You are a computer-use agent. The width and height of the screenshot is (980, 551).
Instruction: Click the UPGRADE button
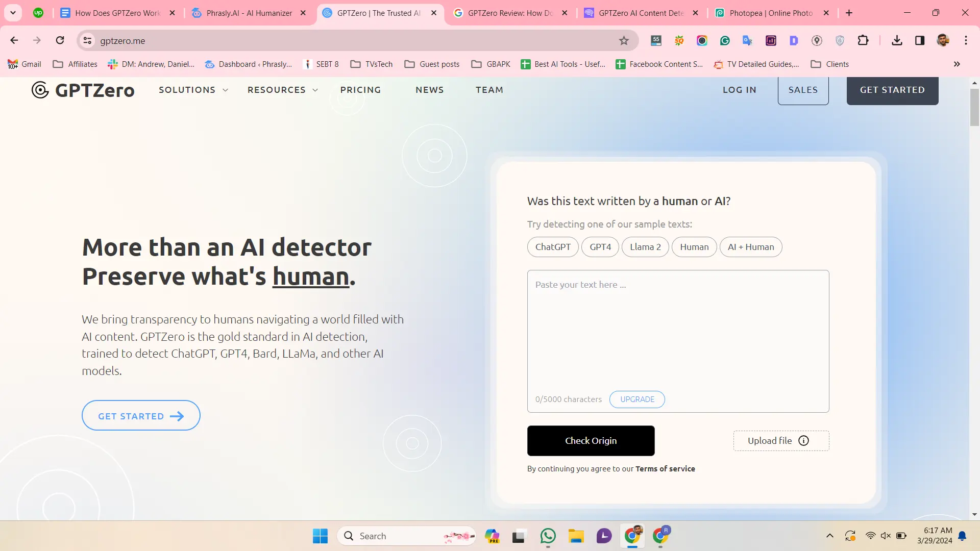(x=638, y=399)
